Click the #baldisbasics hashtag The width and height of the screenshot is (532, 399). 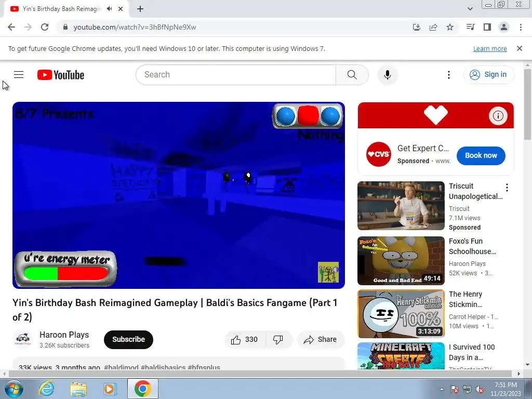[163, 367]
